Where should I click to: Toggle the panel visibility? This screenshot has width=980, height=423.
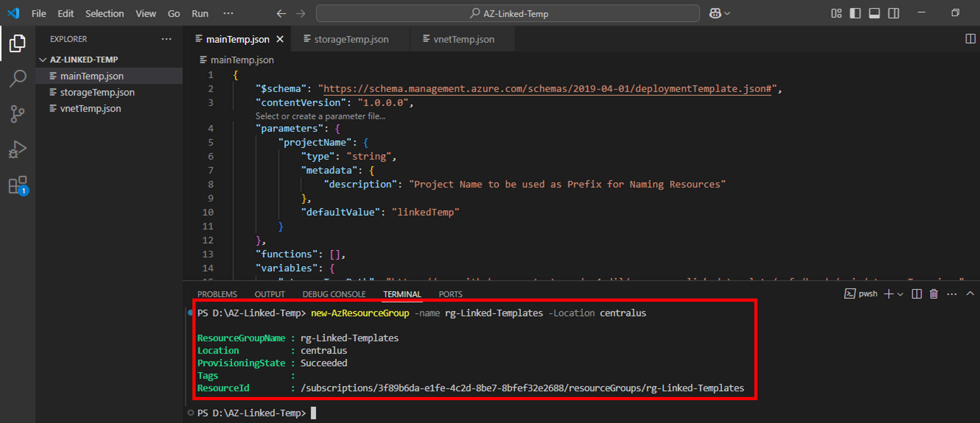coord(874,13)
